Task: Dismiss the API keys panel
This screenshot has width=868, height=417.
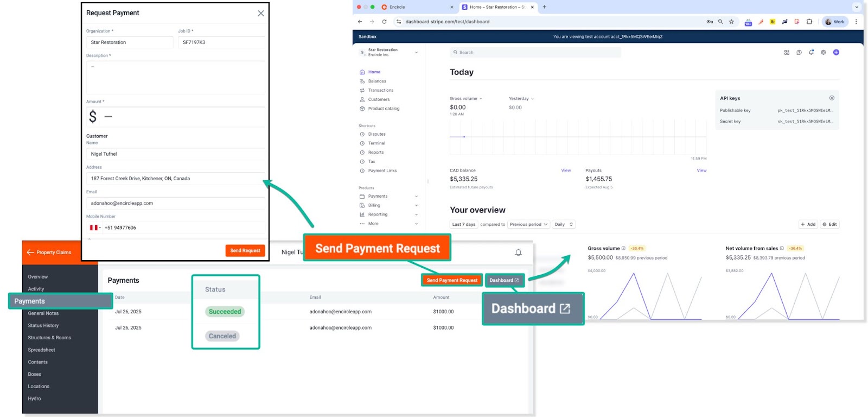Action: 832,98
